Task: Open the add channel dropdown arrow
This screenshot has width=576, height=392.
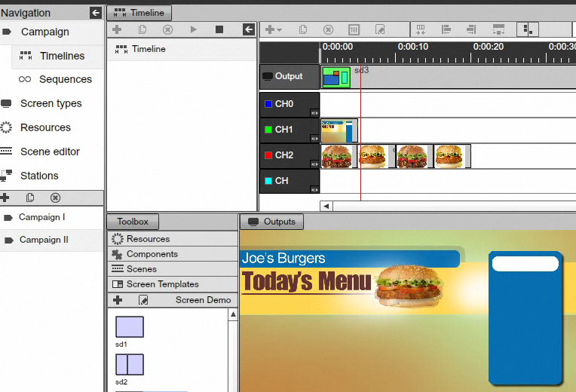Action: tap(280, 30)
